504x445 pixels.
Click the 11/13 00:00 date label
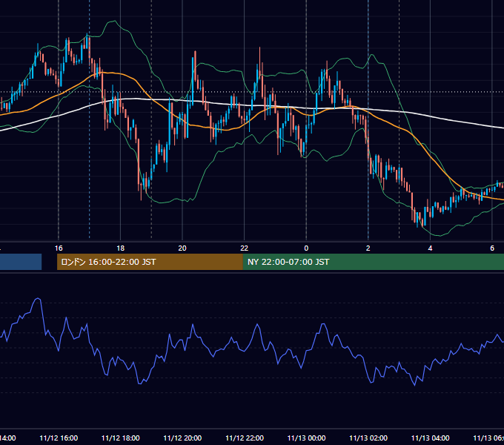(x=306, y=438)
